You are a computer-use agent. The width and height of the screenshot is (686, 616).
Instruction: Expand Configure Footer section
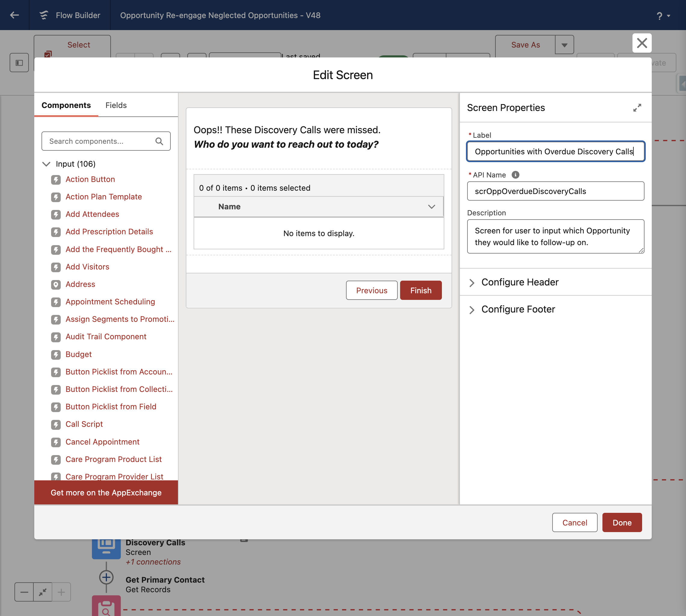point(472,310)
